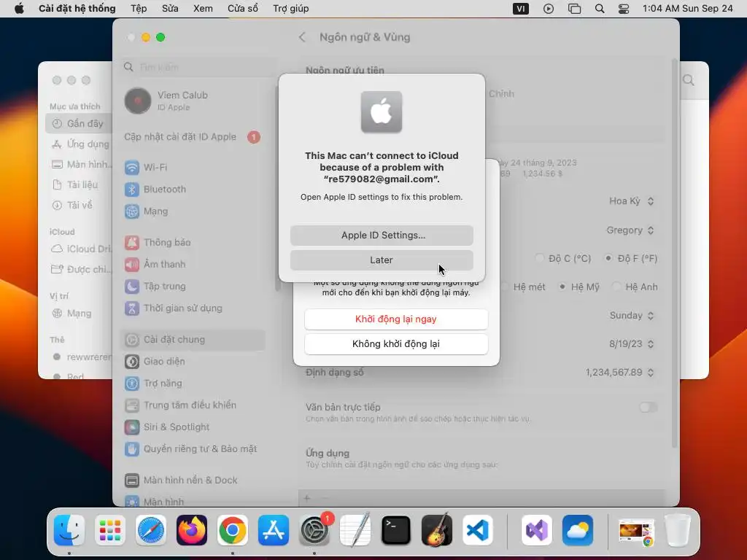Open the Xem menu
This screenshot has height=560, width=747.
click(x=203, y=9)
